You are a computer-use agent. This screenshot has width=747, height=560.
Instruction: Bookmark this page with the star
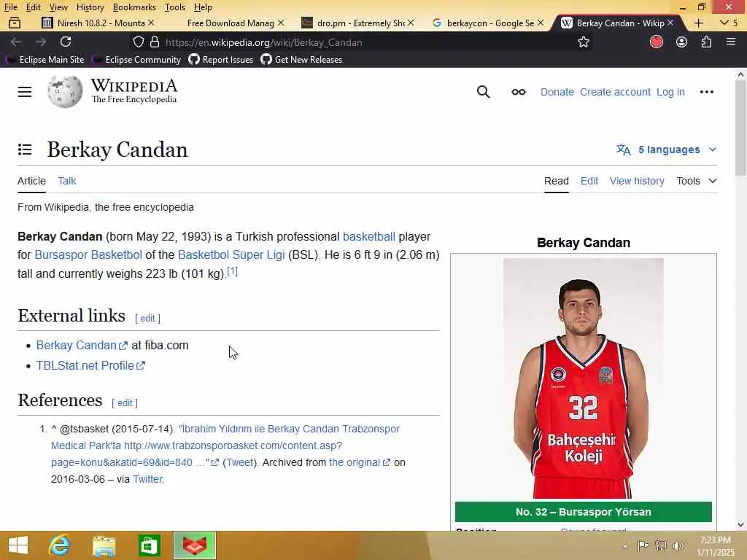583,42
